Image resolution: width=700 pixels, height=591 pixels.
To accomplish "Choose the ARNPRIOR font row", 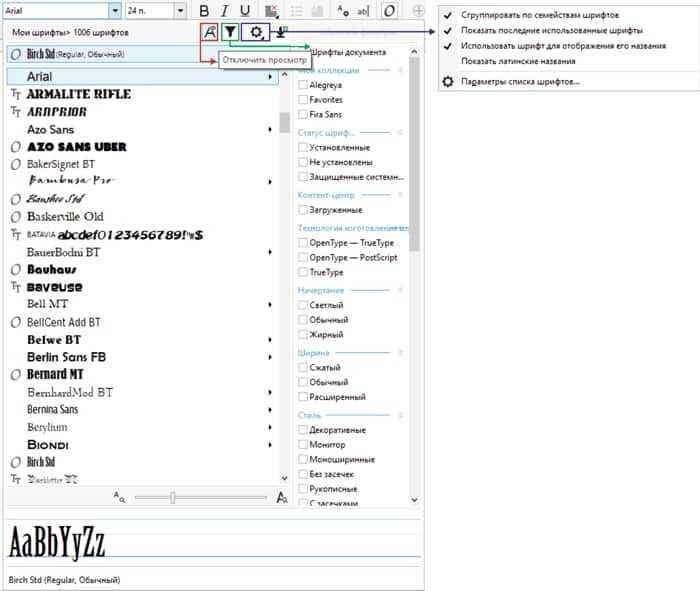I will pos(142,112).
